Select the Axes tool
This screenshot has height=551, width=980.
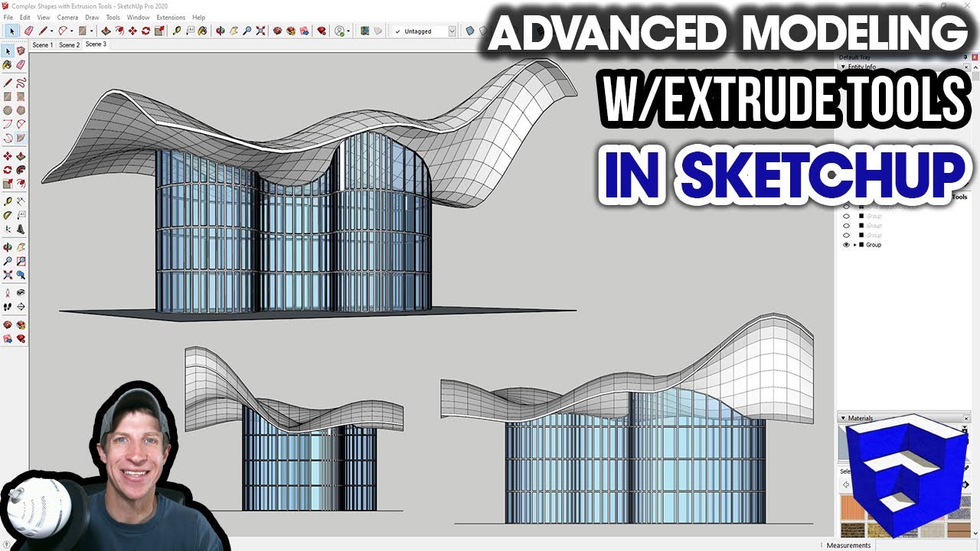point(8,229)
